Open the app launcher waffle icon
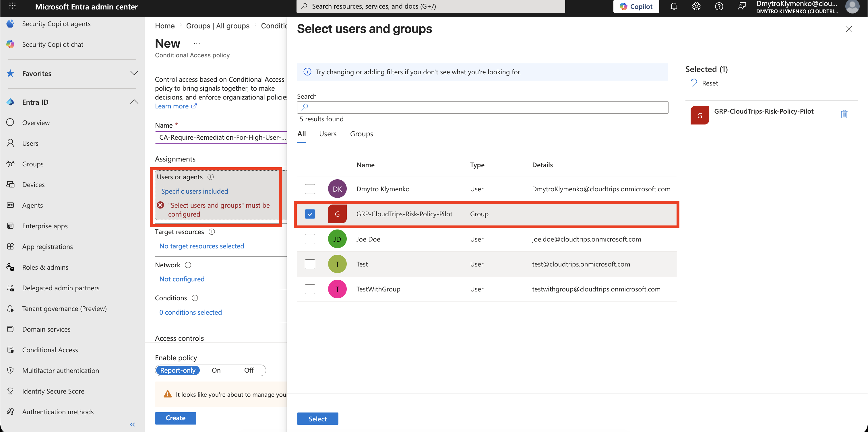868x432 pixels. coord(12,6)
